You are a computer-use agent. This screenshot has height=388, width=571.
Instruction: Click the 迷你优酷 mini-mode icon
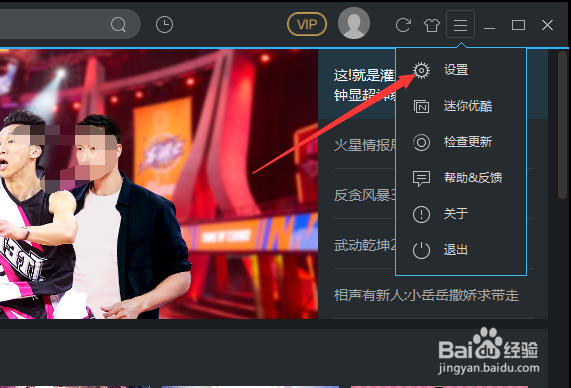click(x=421, y=106)
